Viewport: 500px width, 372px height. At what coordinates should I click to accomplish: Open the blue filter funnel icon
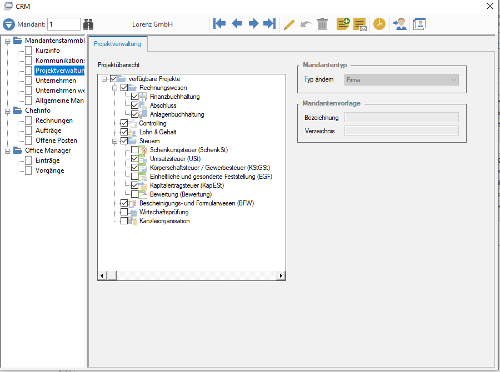pos(9,24)
